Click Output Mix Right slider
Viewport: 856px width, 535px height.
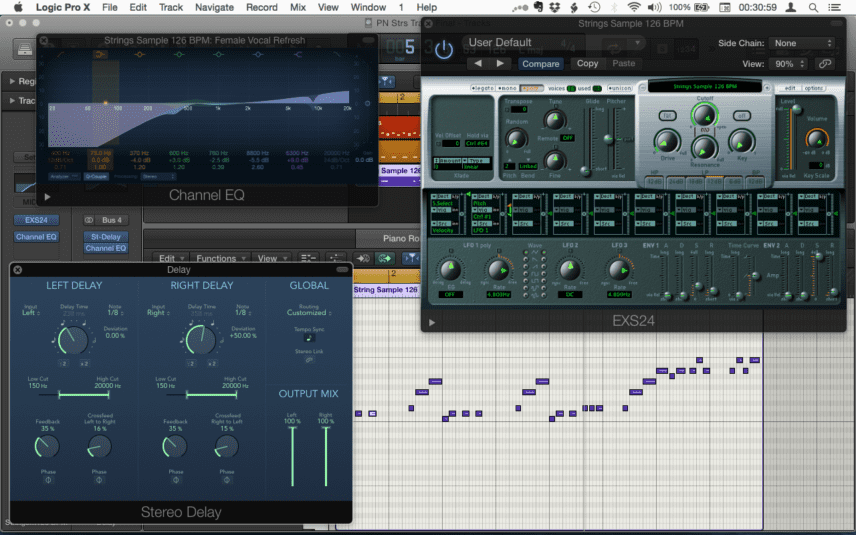coord(326,456)
